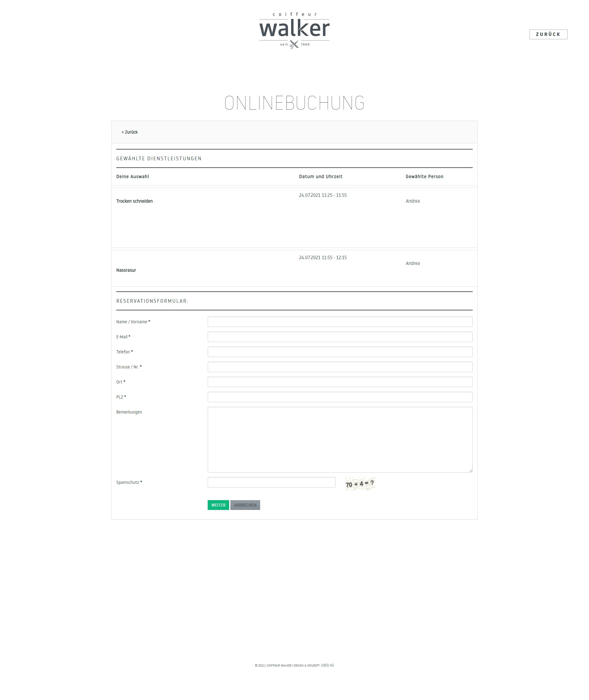Focus the Name / Vorname input field
Screen dimensions: 589x700
(x=340, y=322)
